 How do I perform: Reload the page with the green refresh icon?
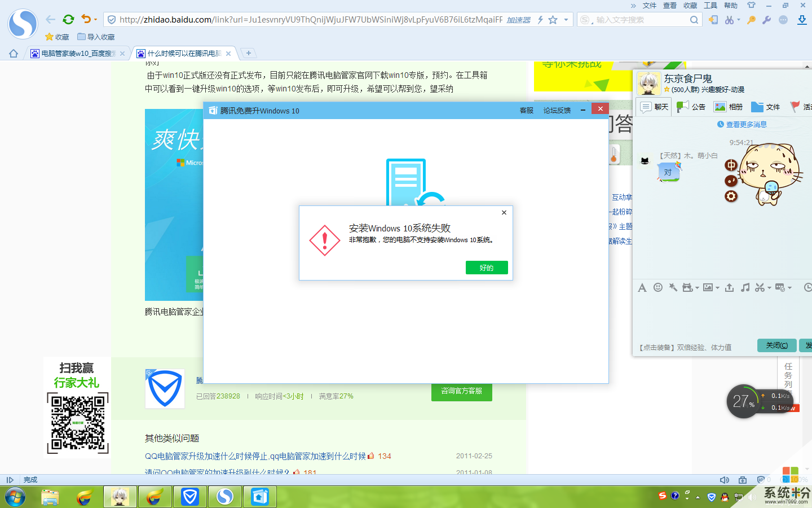tap(68, 20)
